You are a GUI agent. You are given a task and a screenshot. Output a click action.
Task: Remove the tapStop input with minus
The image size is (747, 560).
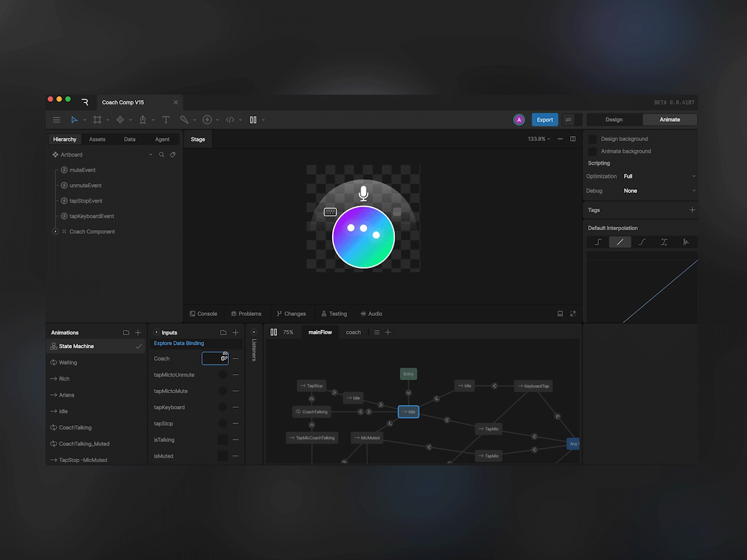click(x=236, y=423)
